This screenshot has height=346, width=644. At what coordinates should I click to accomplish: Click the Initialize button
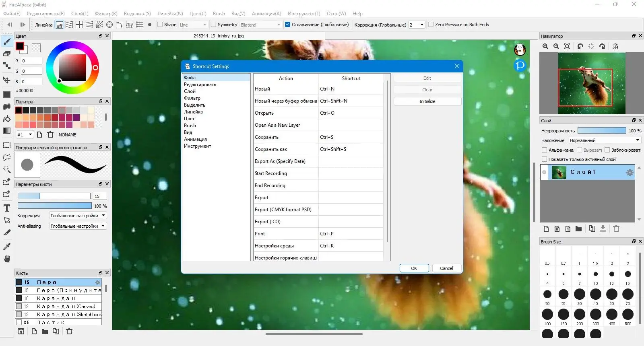coord(427,101)
